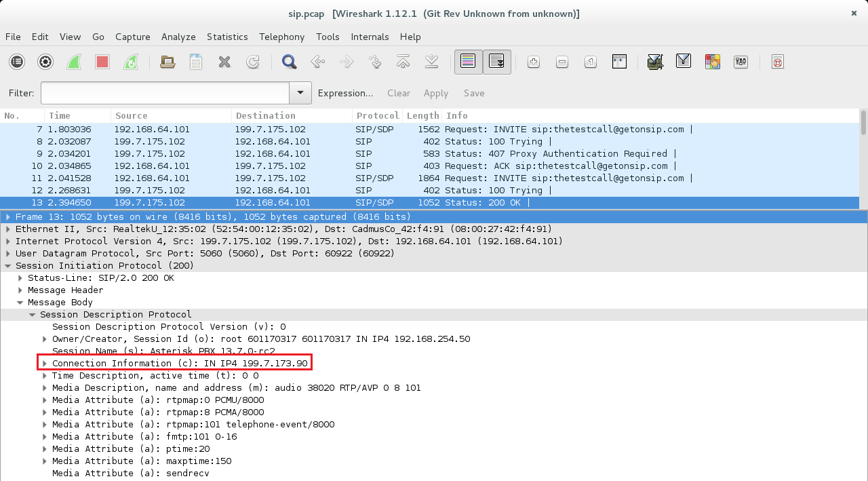The image size is (868, 481).
Task: Zoom out packet text icon
Action: point(562,62)
